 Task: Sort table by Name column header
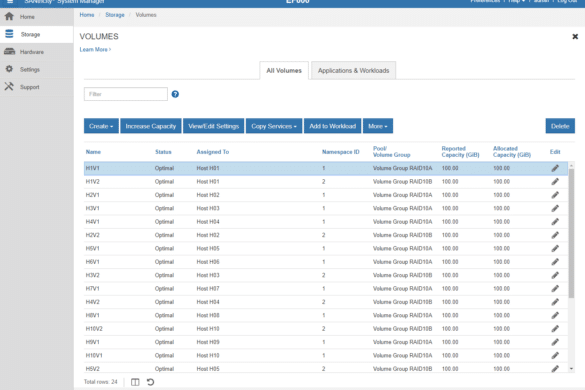tap(93, 152)
